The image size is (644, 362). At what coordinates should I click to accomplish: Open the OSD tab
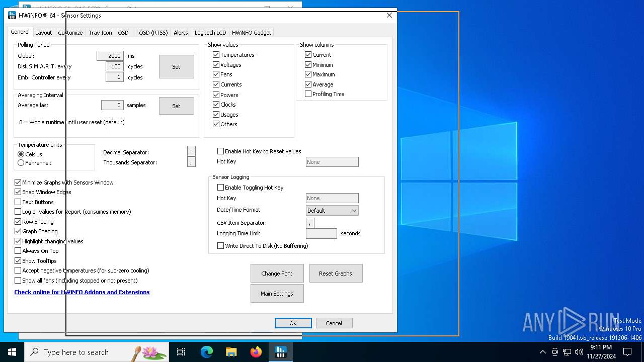pyautogui.click(x=123, y=33)
